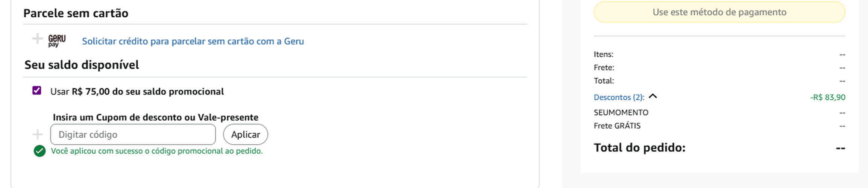Click the green success checkmark icon
This screenshot has height=188, width=868.
pyautogui.click(x=39, y=151)
